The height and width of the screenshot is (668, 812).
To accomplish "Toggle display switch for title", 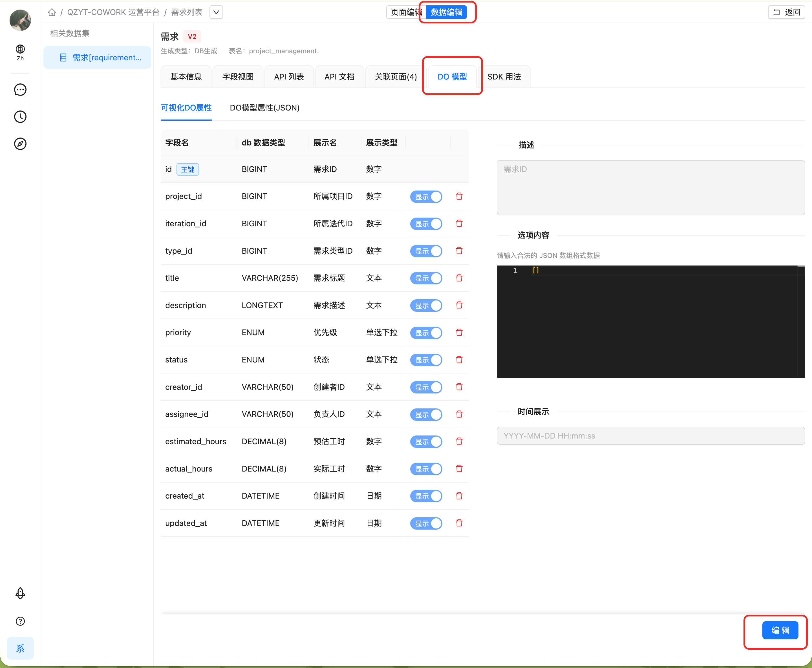I will pos(426,278).
